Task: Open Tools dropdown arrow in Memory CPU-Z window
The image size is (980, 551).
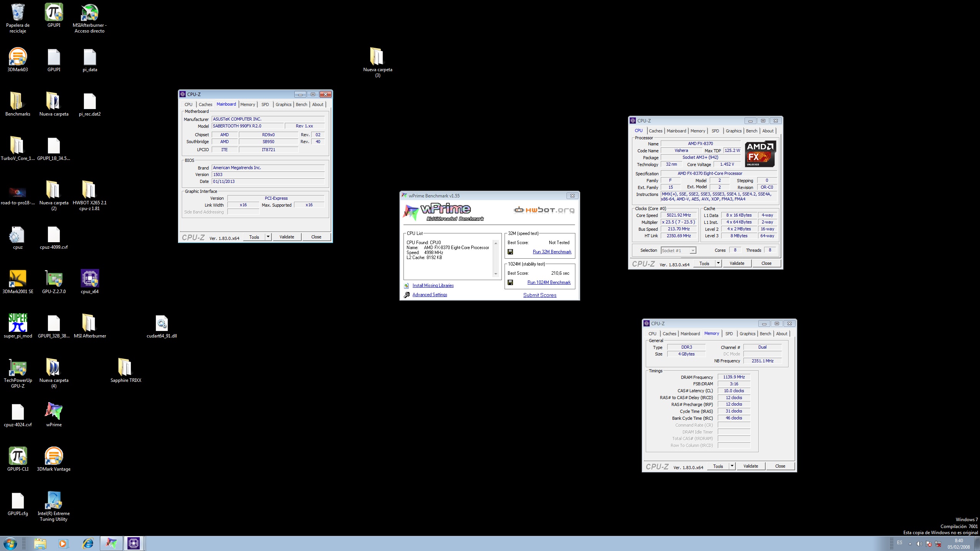Action: [732, 466]
